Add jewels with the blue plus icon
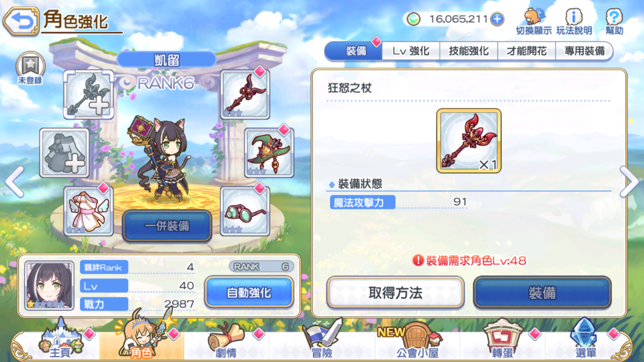Screen dimensions: 644x362 (x=496, y=20)
